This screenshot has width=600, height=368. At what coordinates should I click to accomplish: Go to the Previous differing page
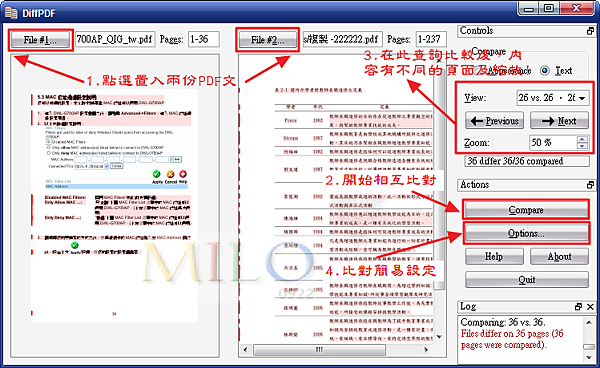click(494, 121)
